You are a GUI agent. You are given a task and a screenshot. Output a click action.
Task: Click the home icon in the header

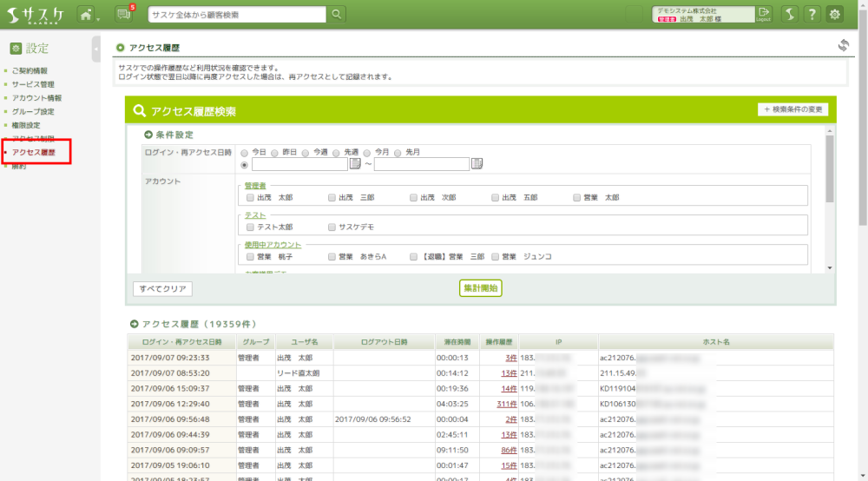pyautogui.click(x=86, y=15)
